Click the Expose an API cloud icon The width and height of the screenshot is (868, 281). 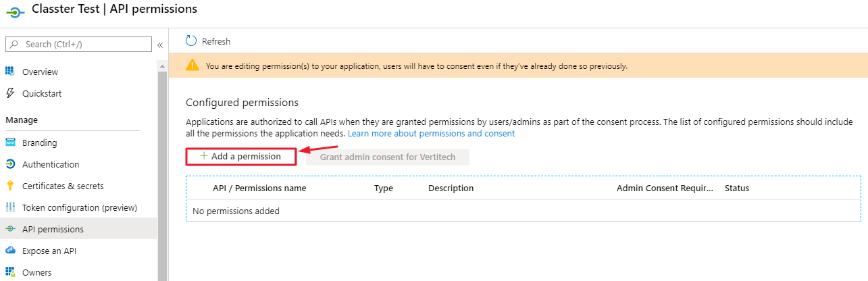10,251
